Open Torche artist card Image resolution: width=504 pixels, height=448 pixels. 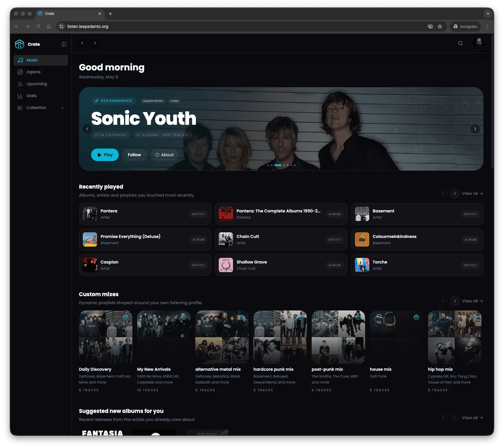pyautogui.click(x=417, y=265)
